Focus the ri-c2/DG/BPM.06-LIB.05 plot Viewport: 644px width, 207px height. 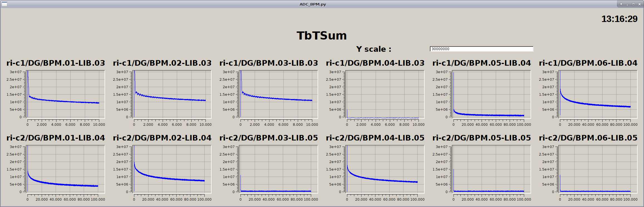pos(598,169)
